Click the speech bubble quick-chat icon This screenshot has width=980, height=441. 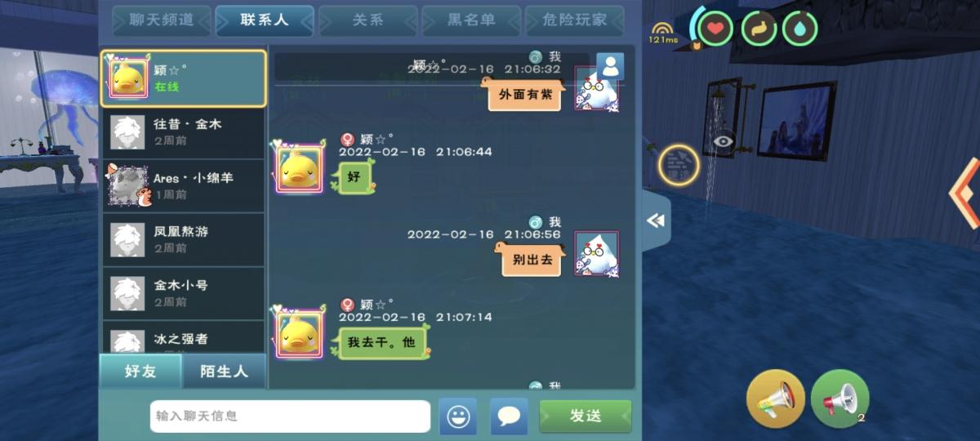click(509, 416)
